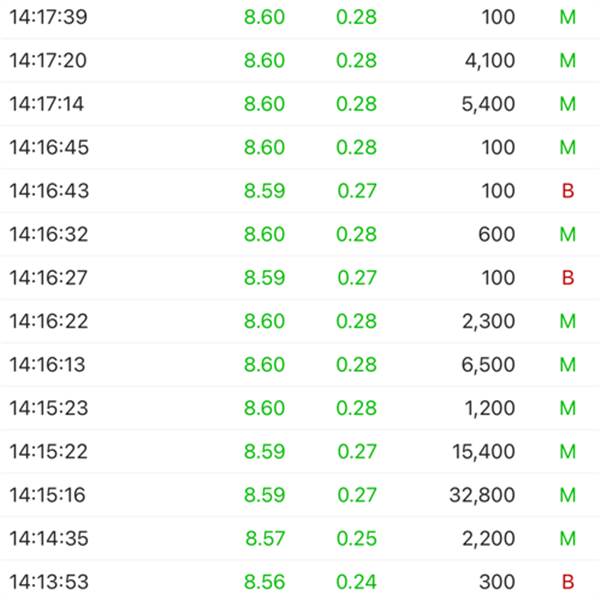The image size is (600, 600).
Task: Select the 2,300 volume trade row
Action: (300, 322)
